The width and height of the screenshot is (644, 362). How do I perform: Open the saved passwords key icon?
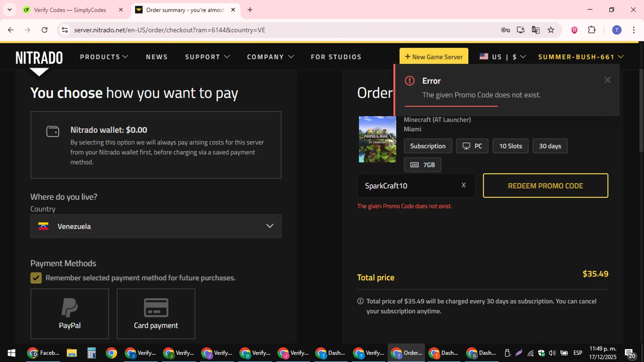point(505,30)
